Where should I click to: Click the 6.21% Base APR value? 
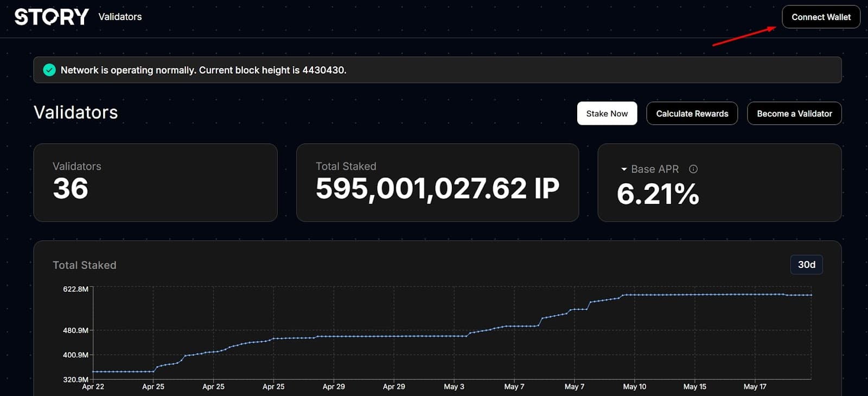coord(658,194)
